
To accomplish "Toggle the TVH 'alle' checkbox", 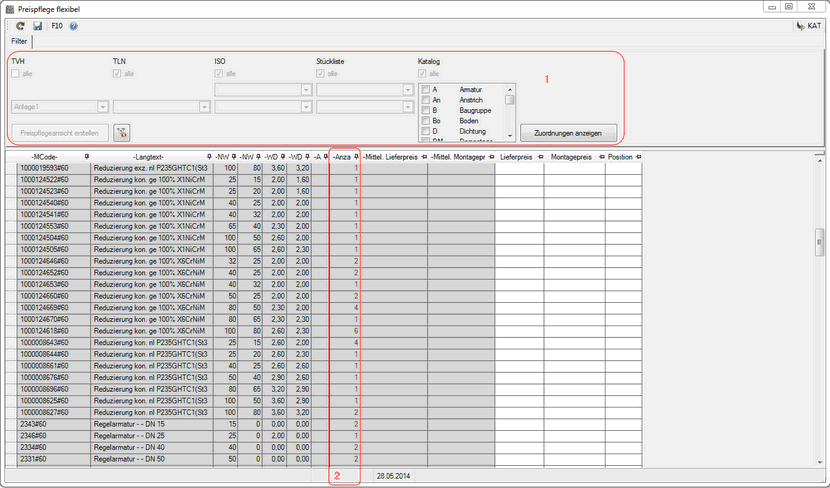I will pyautogui.click(x=15, y=73).
